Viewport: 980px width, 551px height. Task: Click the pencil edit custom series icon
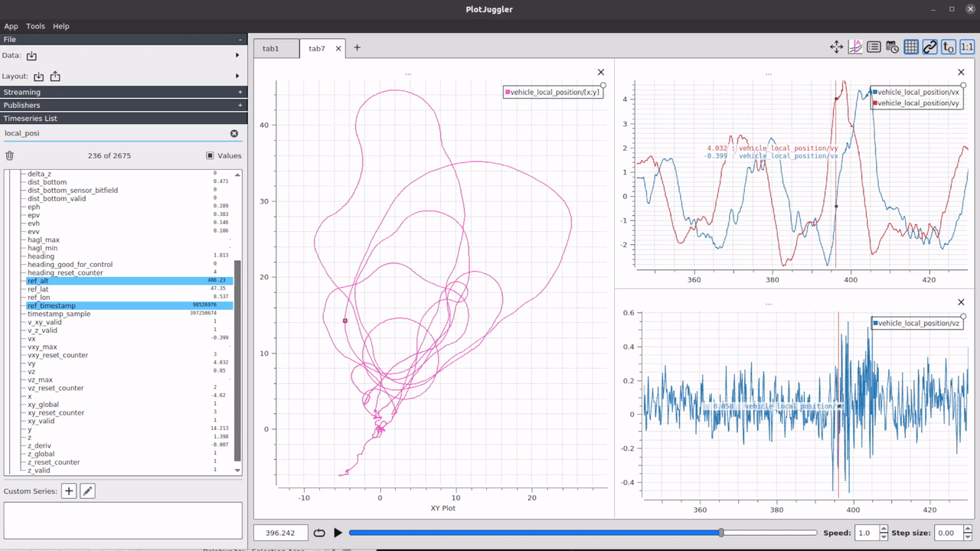click(x=87, y=491)
